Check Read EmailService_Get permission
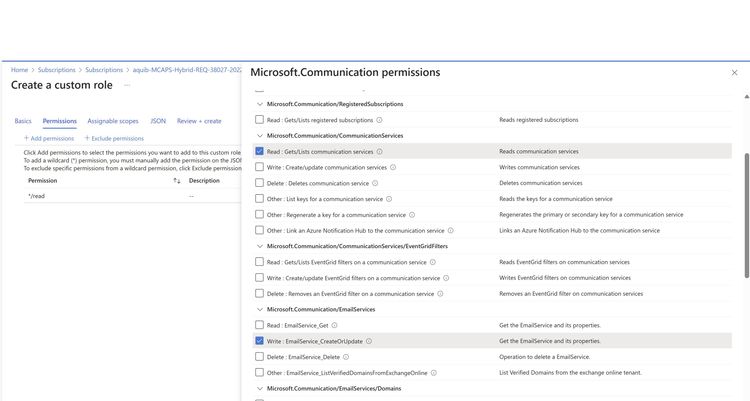 click(x=259, y=325)
